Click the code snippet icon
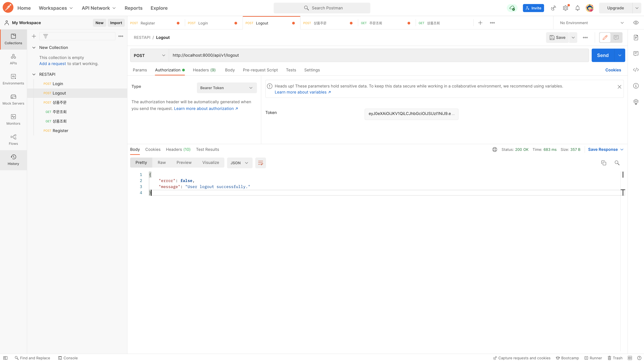Screen dimensions: 644x362 (636, 70)
